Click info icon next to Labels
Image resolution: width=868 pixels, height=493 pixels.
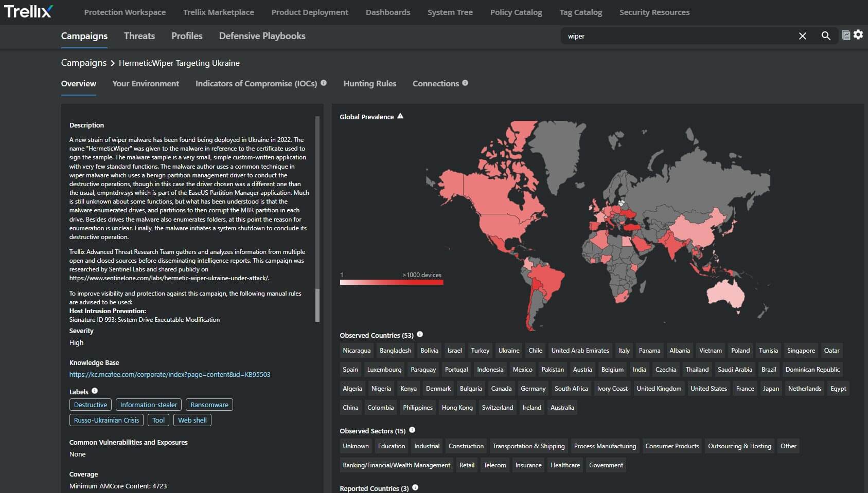(95, 391)
